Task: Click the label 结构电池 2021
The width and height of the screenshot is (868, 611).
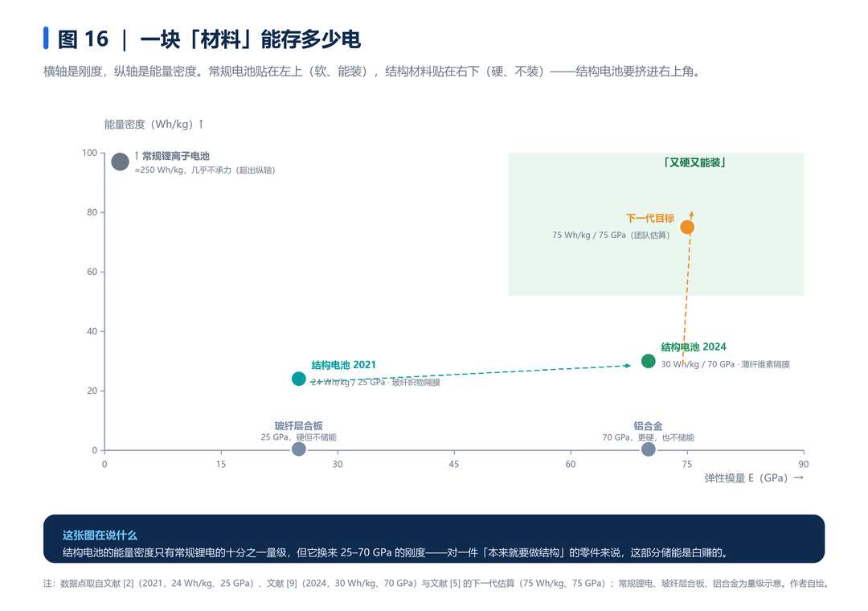Action: click(x=344, y=364)
